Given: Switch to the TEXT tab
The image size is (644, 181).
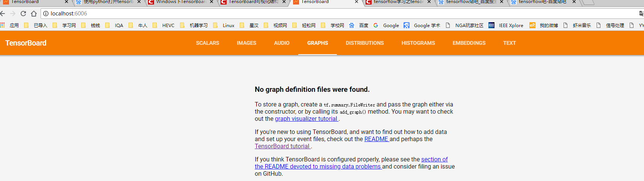Looking at the screenshot, I should click(x=509, y=43).
